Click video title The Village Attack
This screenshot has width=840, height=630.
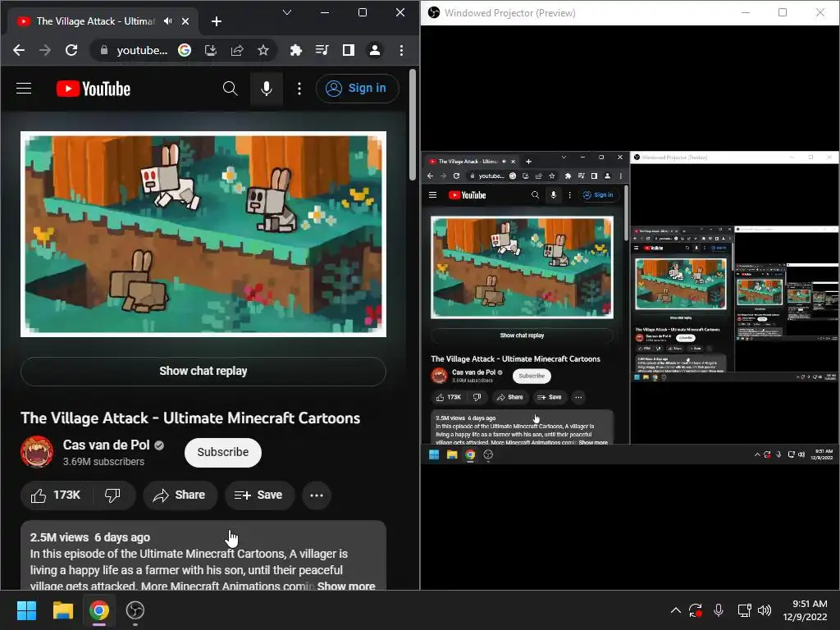[190, 418]
